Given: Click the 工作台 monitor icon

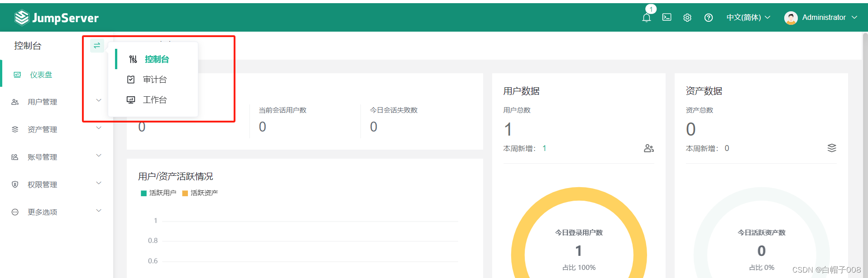Looking at the screenshot, I should tap(131, 100).
